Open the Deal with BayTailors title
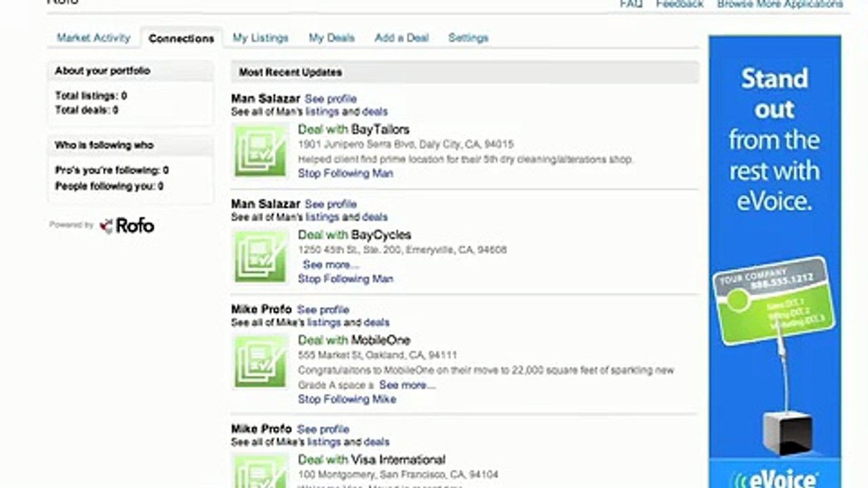This screenshot has height=488, width=868. [353, 129]
